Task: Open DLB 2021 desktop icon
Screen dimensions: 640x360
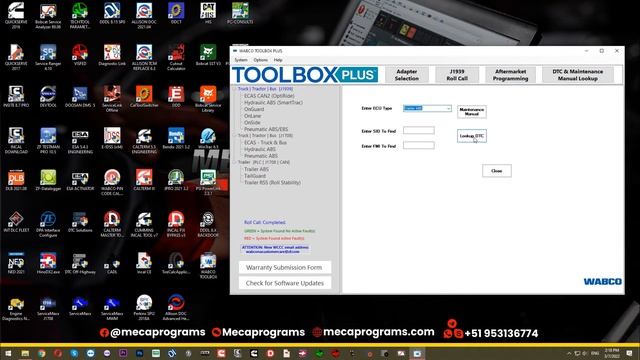Action: click(x=16, y=180)
